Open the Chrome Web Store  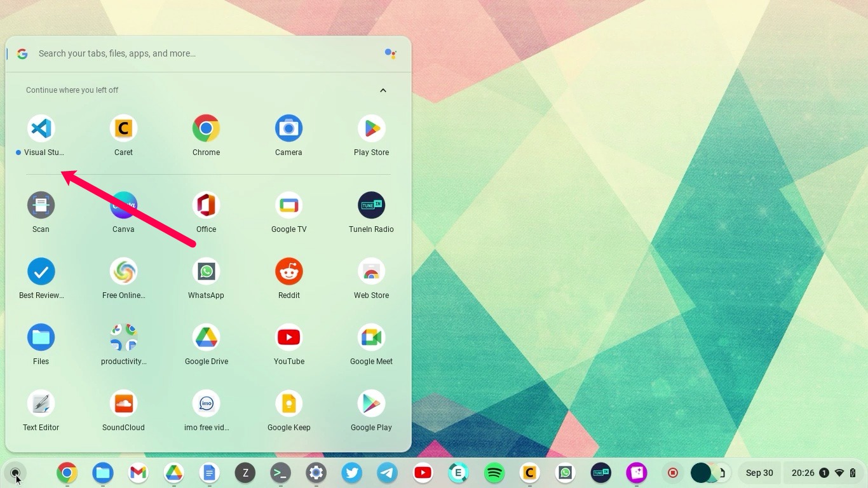click(371, 272)
